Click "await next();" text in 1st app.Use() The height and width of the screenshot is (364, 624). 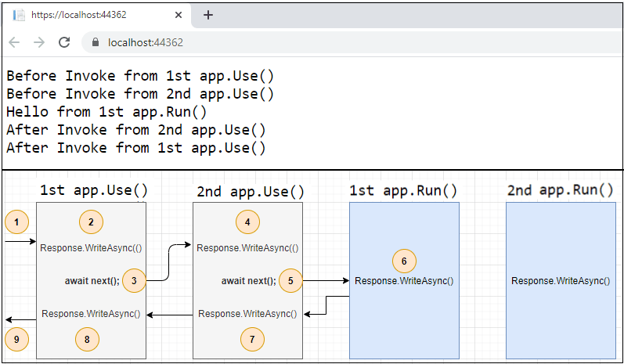click(x=92, y=280)
